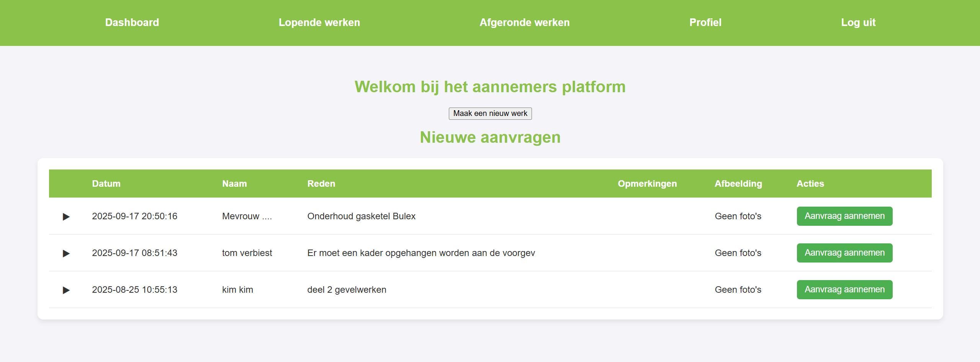Expand the kim kim row arrow
This screenshot has height=362, width=980.
tap(66, 290)
